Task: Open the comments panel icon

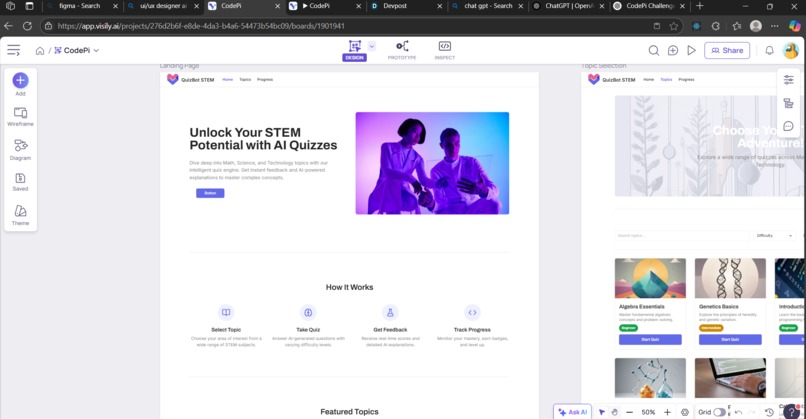Action: (x=789, y=126)
